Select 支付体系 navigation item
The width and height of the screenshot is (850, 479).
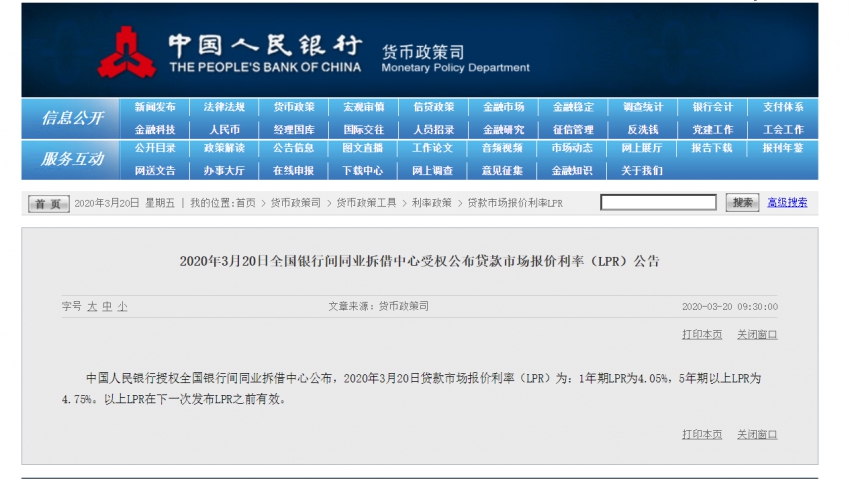click(x=783, y=107)
